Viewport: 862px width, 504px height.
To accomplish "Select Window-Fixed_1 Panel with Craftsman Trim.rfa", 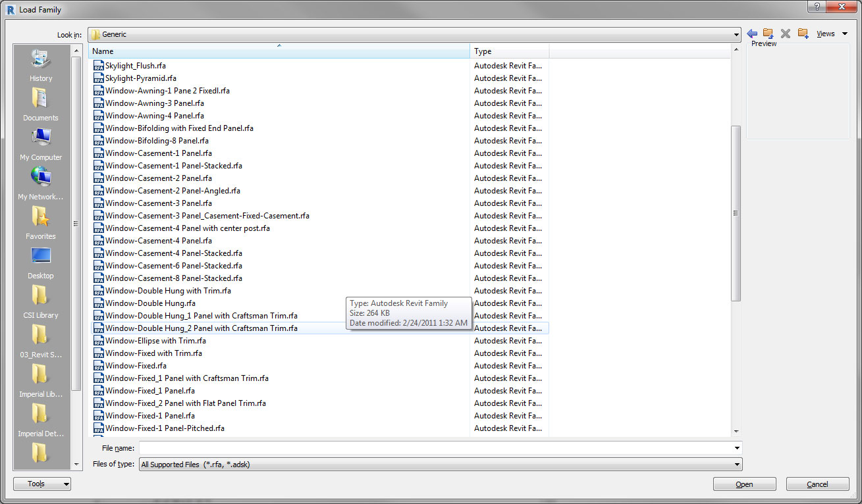I will pyautogui.click(x=187, y=378).
